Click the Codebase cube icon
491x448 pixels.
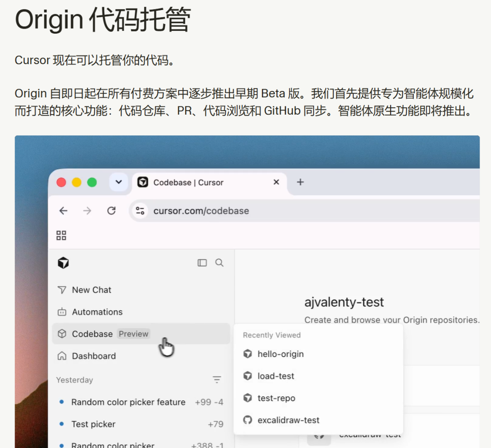(x=62, y=334)
